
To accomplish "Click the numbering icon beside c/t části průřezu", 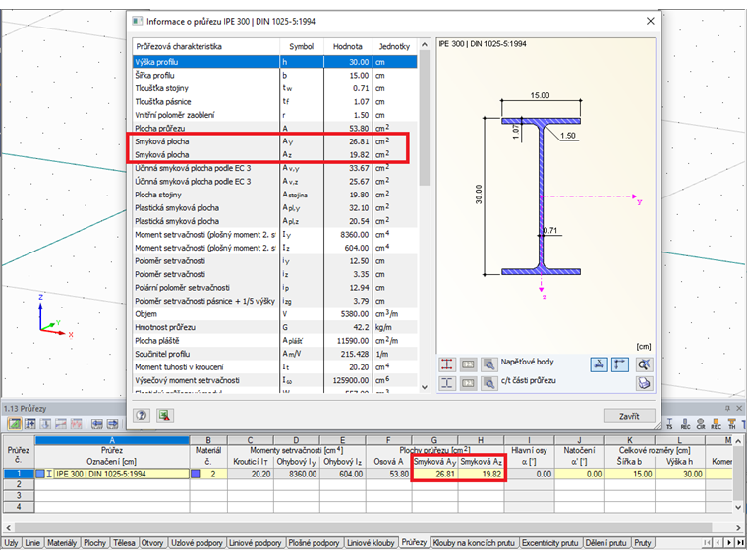I will point(468,383).
